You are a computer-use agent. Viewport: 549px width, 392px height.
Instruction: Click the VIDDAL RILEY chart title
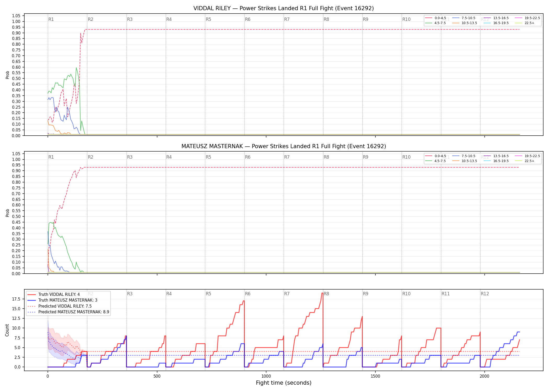tap(284, 8)
